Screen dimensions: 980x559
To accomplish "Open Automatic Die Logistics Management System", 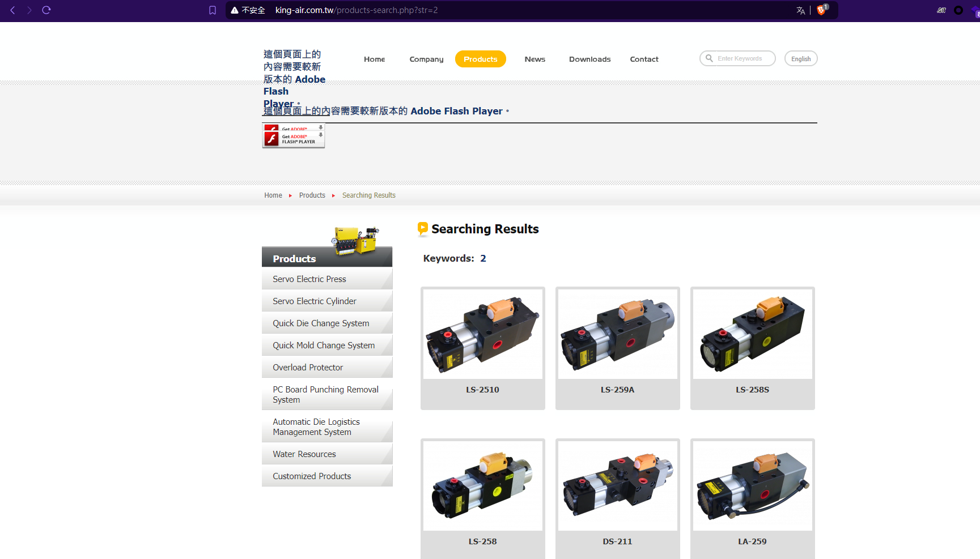I will coord(327,427).
